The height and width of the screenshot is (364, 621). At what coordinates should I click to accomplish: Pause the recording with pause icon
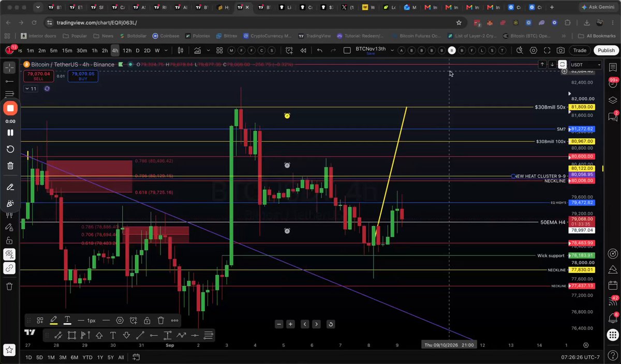click(10, 132)
